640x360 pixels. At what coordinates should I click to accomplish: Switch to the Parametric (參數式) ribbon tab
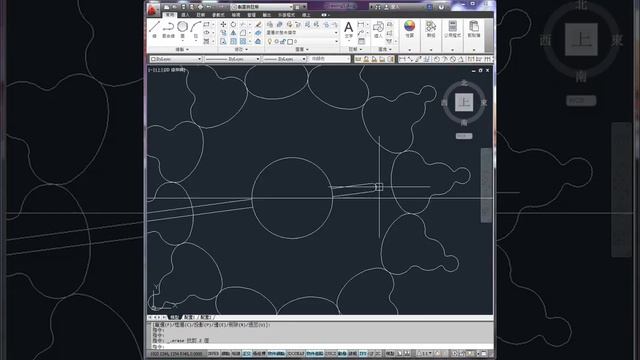[218, 15]
